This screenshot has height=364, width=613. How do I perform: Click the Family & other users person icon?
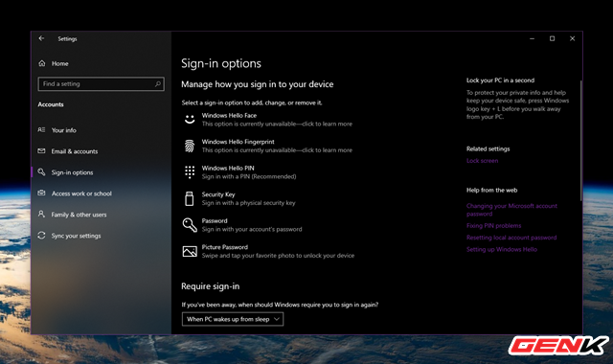(x=41, y=215)
